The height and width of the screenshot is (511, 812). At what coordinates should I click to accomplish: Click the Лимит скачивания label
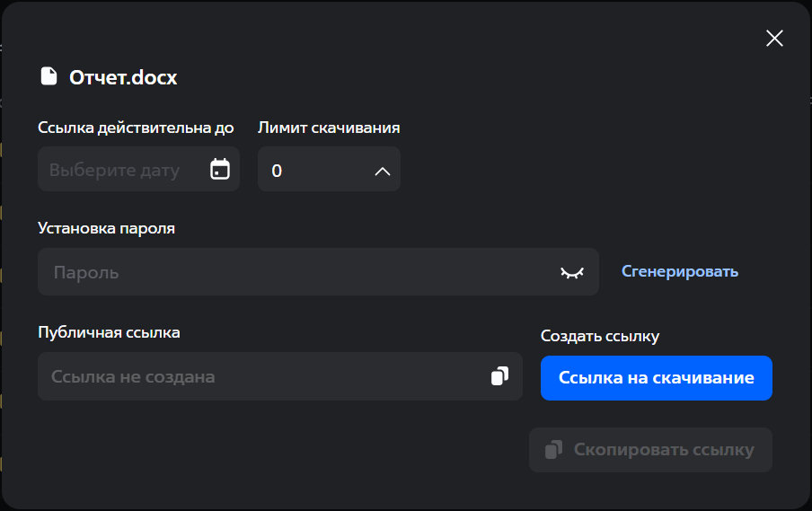click(329, 128)
